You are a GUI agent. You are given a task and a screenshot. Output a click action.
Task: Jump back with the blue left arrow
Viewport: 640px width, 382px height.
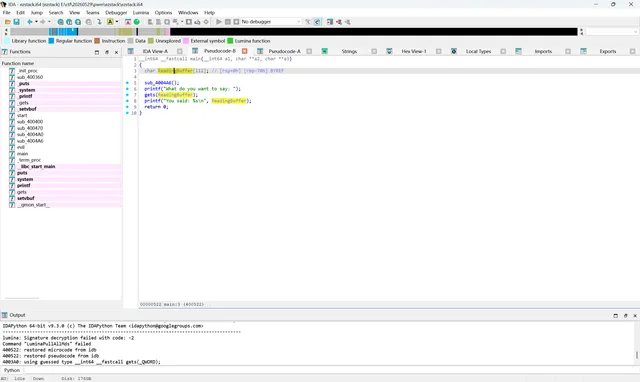(30, 22)
